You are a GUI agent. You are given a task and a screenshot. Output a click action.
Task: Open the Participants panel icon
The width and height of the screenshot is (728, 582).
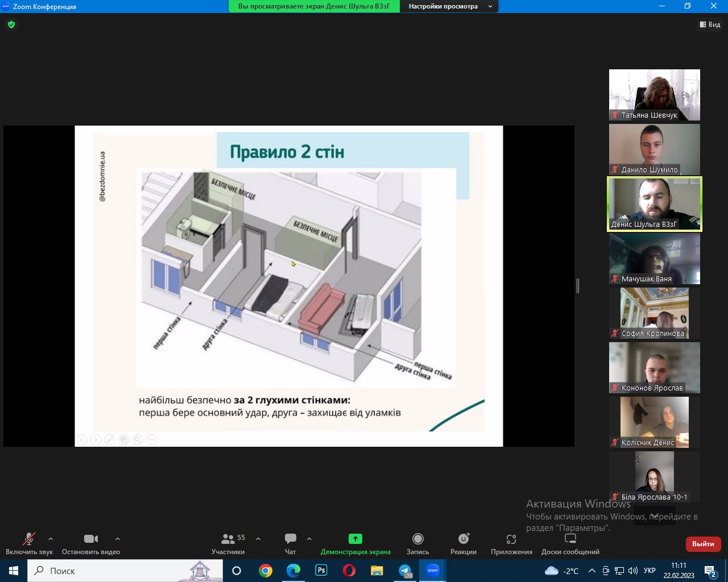(228, 539)
